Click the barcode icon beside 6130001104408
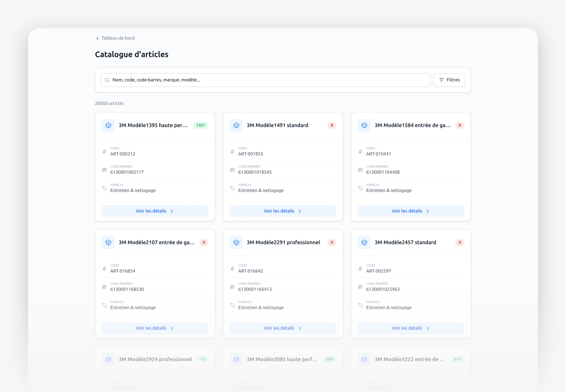 [x=360, y=170]
